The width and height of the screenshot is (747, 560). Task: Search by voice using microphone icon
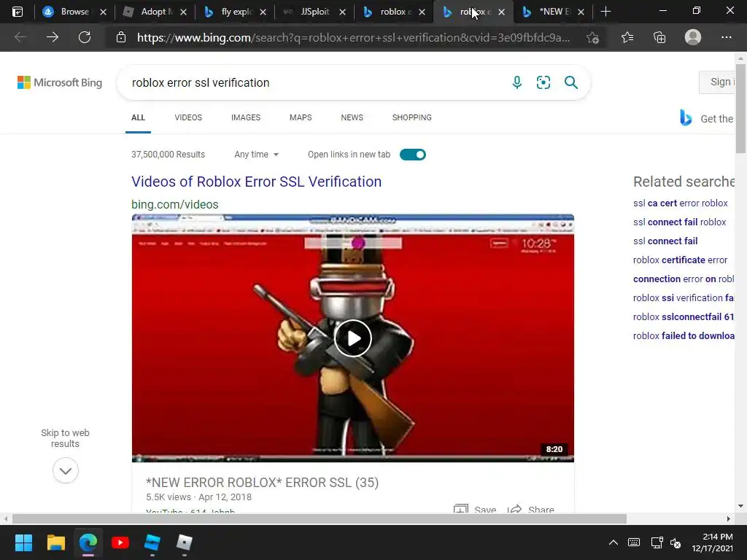tap(517, 82)
